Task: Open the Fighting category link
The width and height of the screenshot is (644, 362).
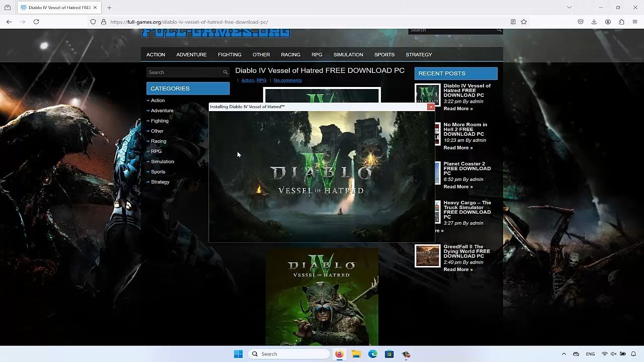Action: click(x=159, y=121)
